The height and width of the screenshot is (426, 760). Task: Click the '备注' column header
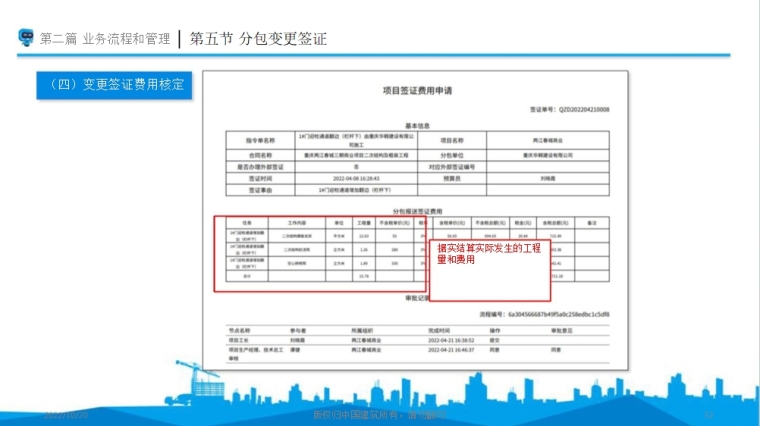(591, 221)
